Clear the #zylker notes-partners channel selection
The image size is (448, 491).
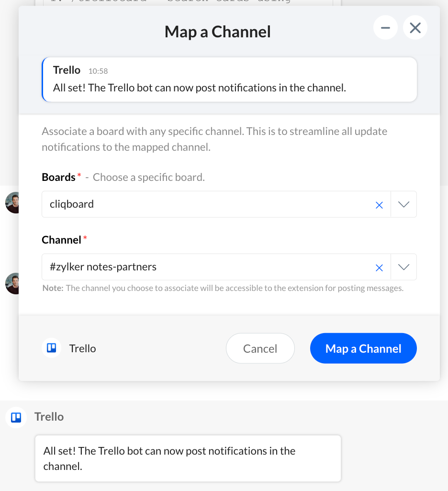(x=379, y=268)
